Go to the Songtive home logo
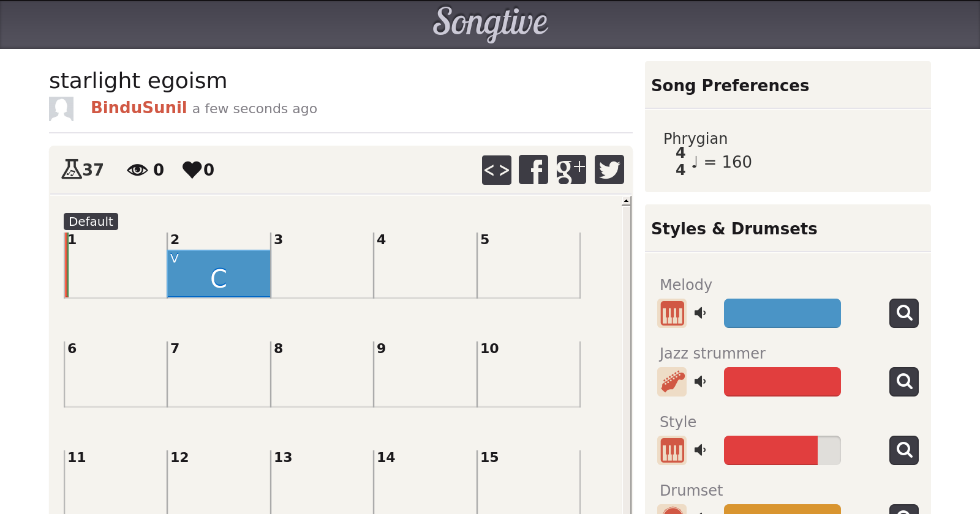This screenshot has width=980, height=514. (x=490, y=23)
